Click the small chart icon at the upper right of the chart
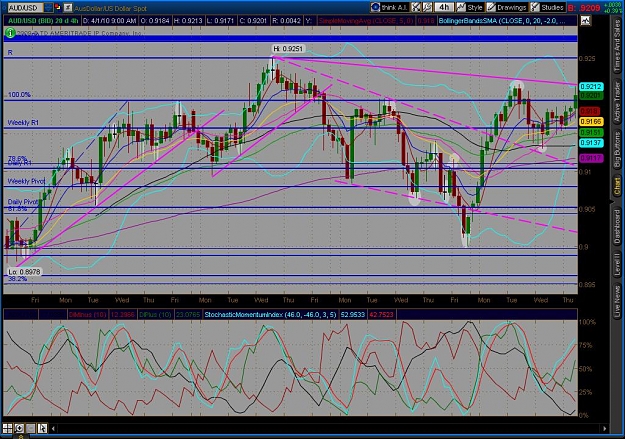 [x=586, y=20]
